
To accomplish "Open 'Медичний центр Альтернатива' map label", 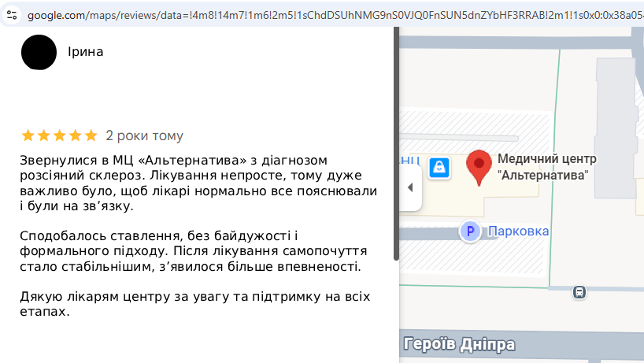I will [x=546, y=167].
